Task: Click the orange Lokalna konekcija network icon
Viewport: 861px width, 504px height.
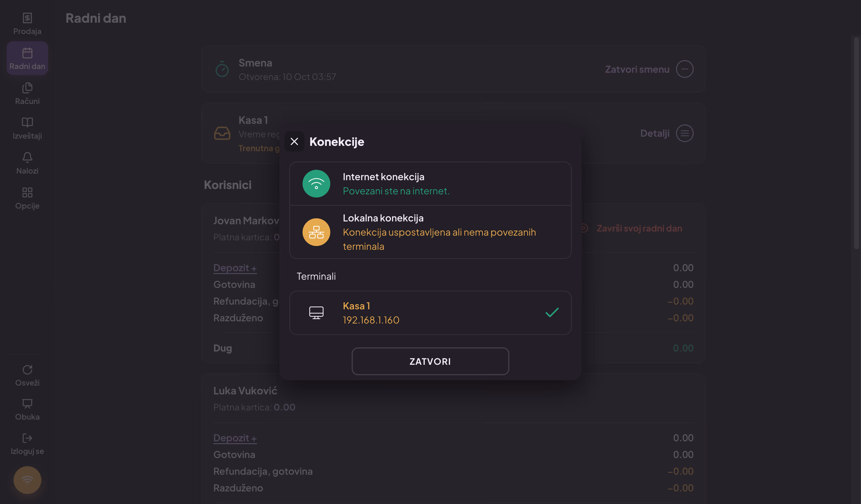Action: point(316,232)
